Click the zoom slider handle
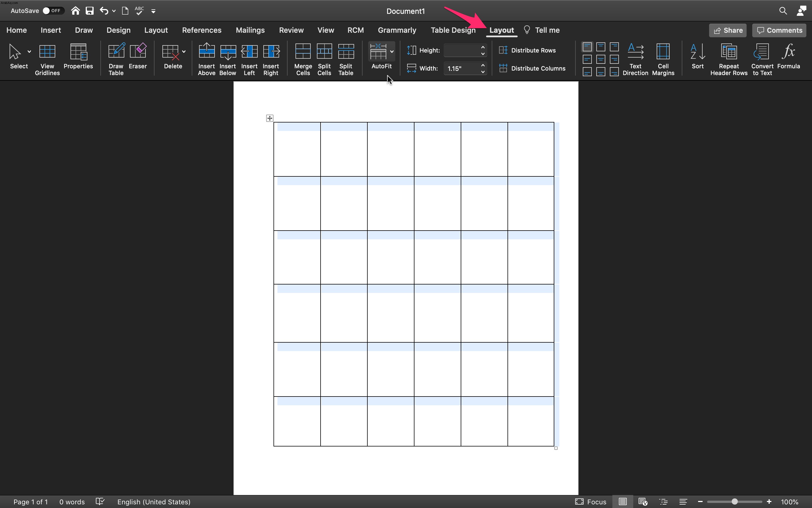 (734, 502)
